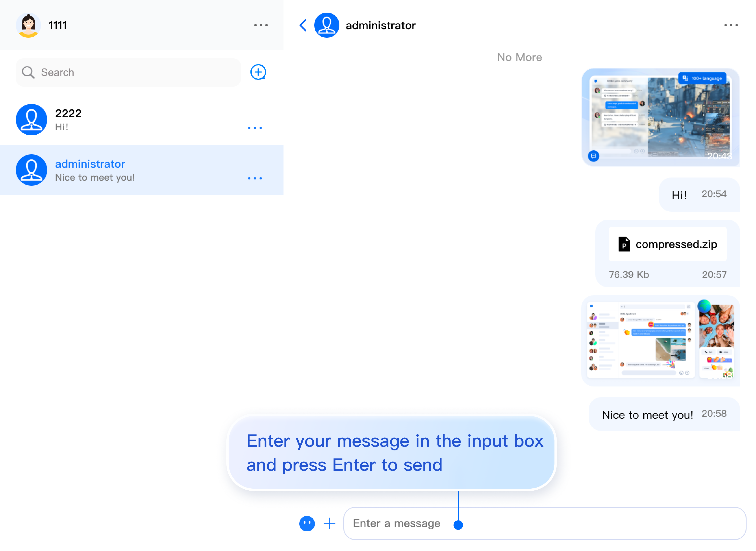Open the three-dot menu for the 2222 conversation
This screenshot has height=551, width=756.
click(255, 128)
